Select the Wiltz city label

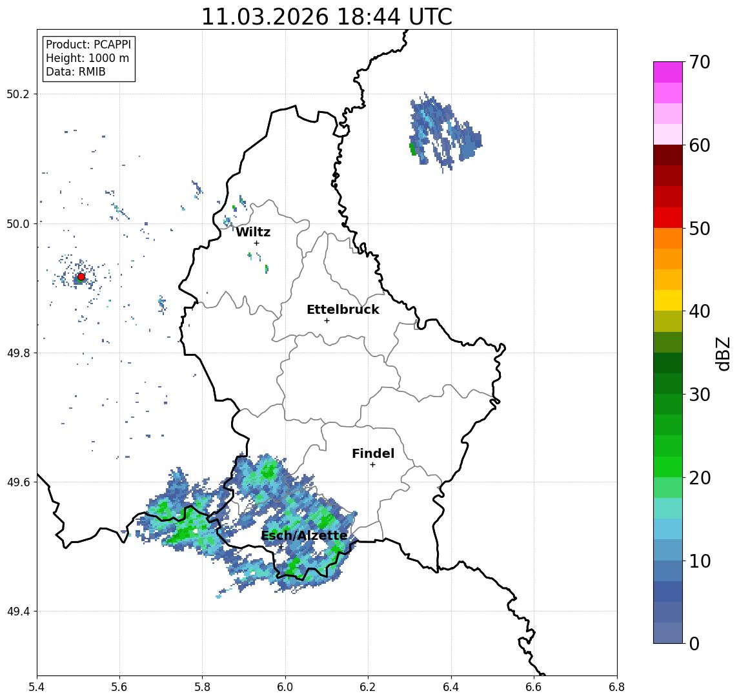[x=253, y=232]
